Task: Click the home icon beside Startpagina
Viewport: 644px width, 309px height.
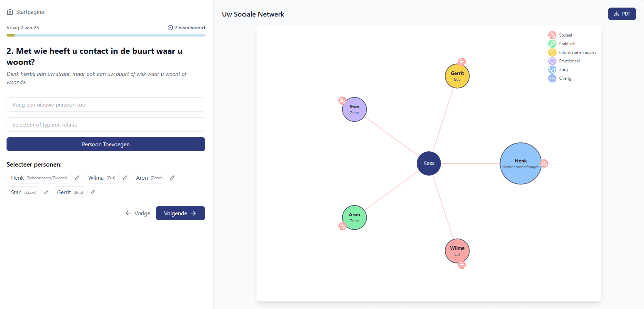Action: [10, 12]
